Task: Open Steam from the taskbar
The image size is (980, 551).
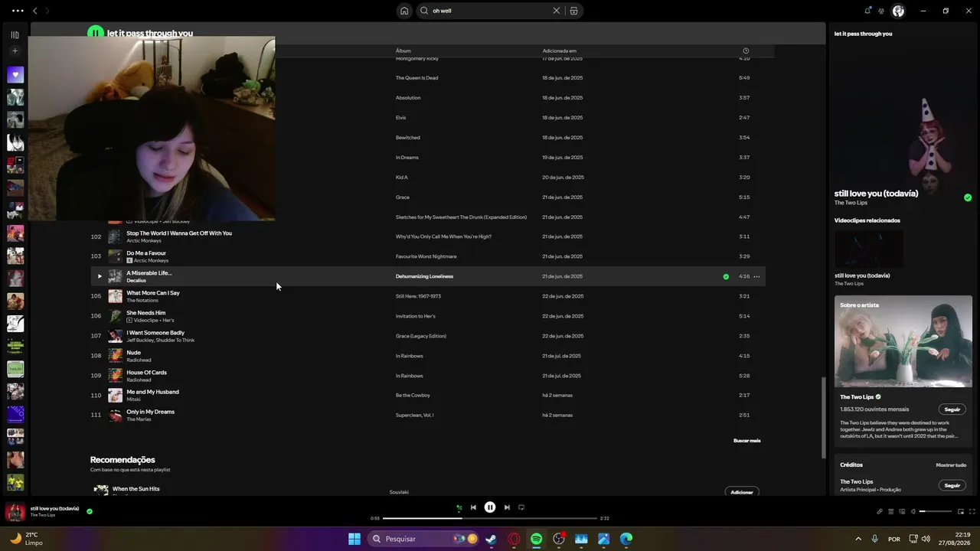Action: click(x=491, y=539)
